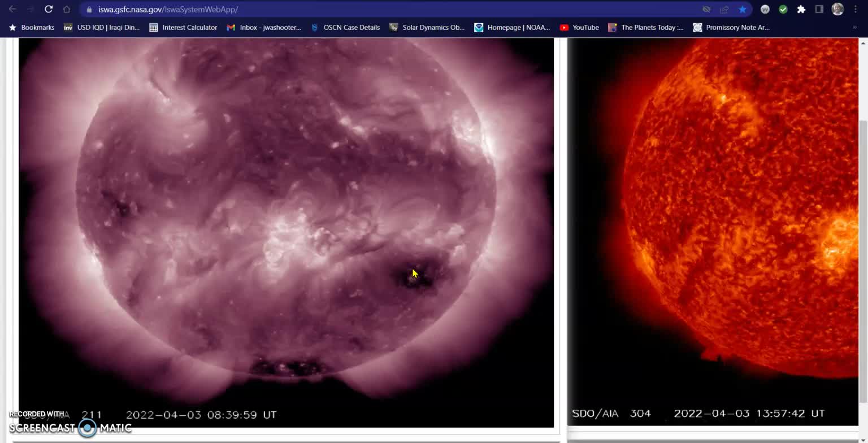
Task: Open the Bookmarks folder in bookmarks bar
Action: click(x=32, y=27)
